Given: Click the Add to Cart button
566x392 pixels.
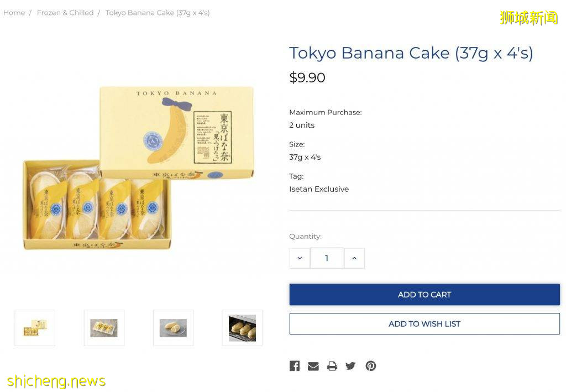Looking at the screenshot, I should tap(424, 294).
